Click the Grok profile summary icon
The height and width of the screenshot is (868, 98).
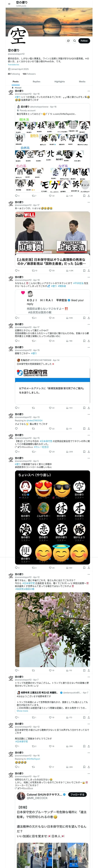(x=68, y=41)
